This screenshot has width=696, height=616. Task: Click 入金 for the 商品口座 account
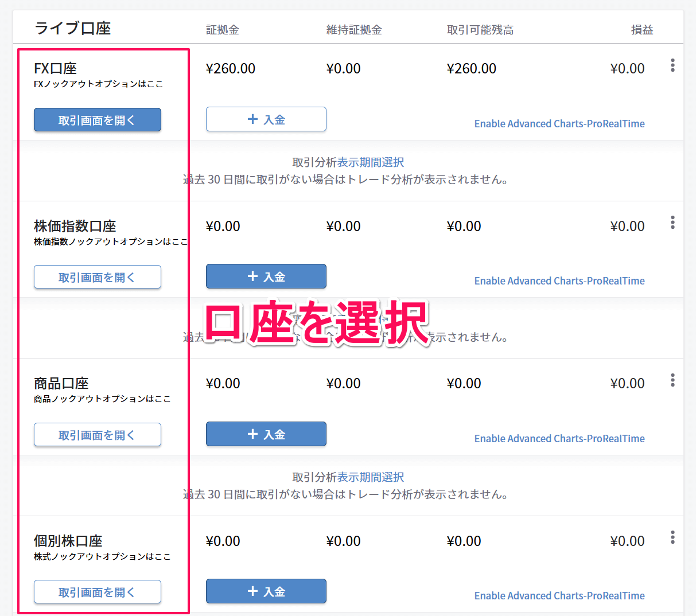tap(266, 434)
